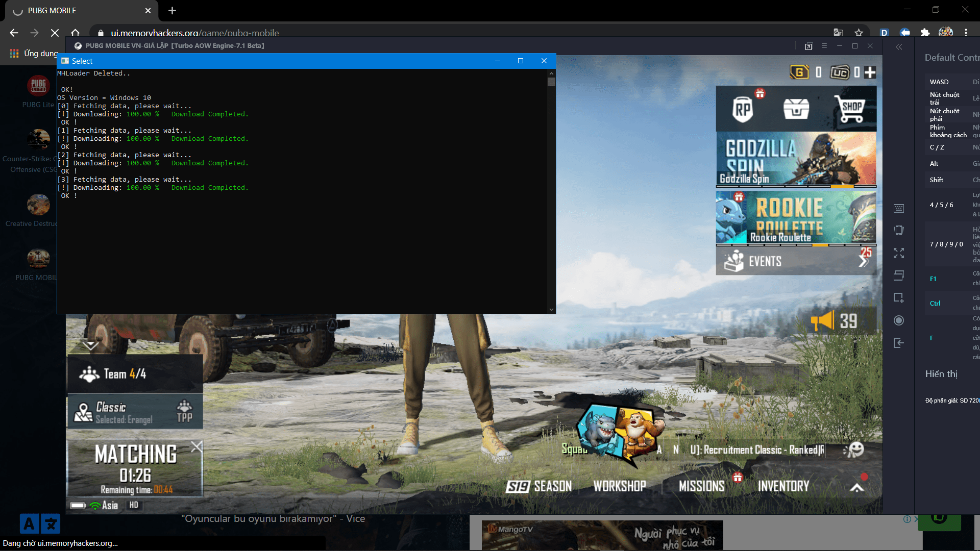Open the Godzilla Spin banner

(x=796, y=159)
